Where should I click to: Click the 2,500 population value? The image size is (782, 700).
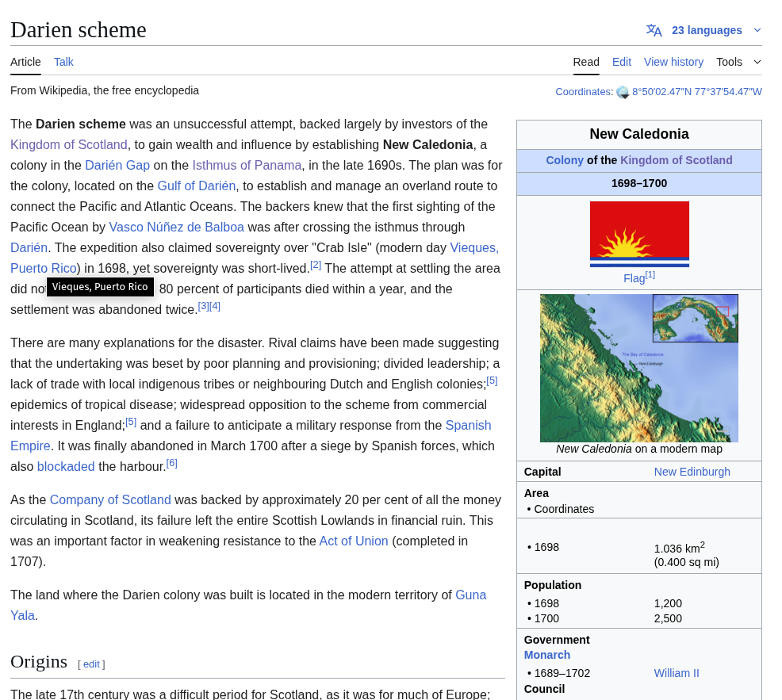click(669, 618)
